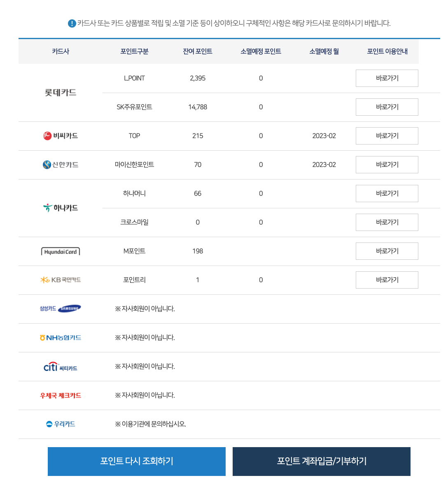Click the 우체국 체크카드 logo
The width and height of the screenshot is (448, 499).
coord(61,396)
